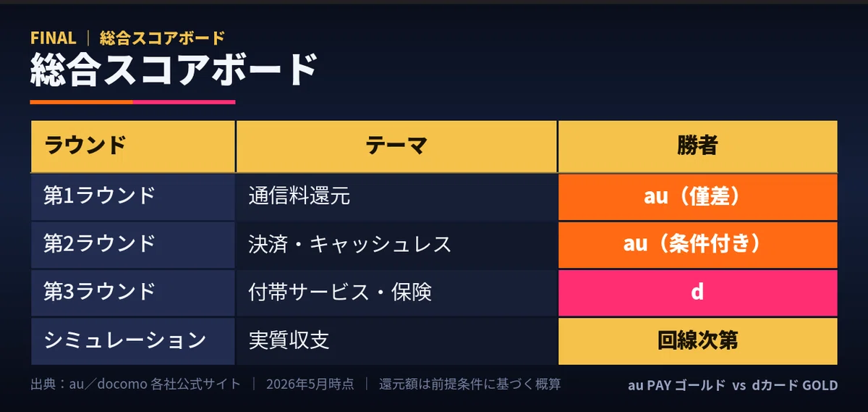Click the orange au（条件付き）winner cell
868x412 pixels.
698,245
